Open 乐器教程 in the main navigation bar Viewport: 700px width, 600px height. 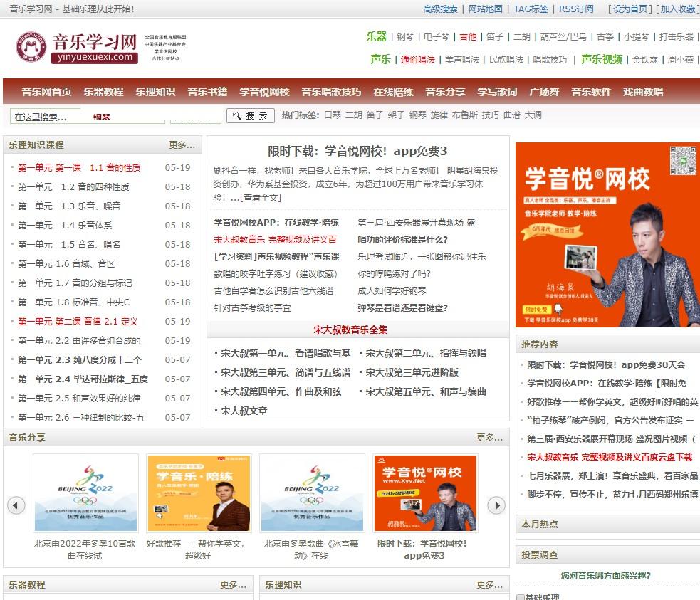coord(103,92)
